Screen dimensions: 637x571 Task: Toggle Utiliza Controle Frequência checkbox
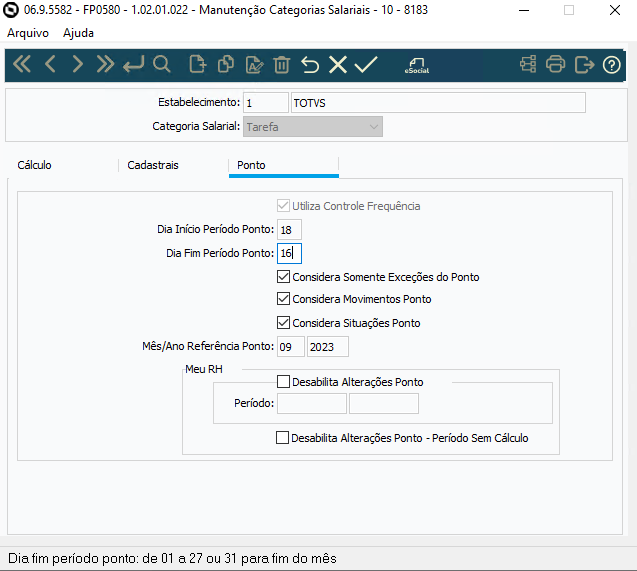tap(283, 205)
